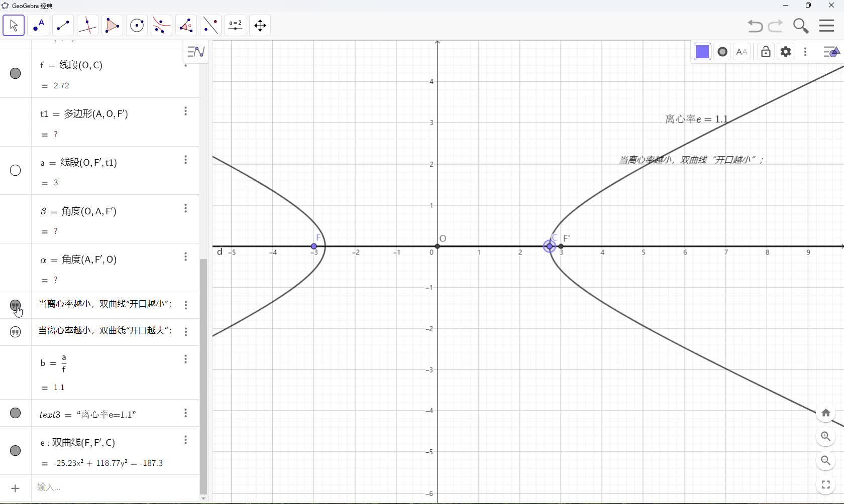Image resolution: width=844 pixels, height=504 pixels.
Task: Open the main hamburger menu
Action: click(826, 26)
